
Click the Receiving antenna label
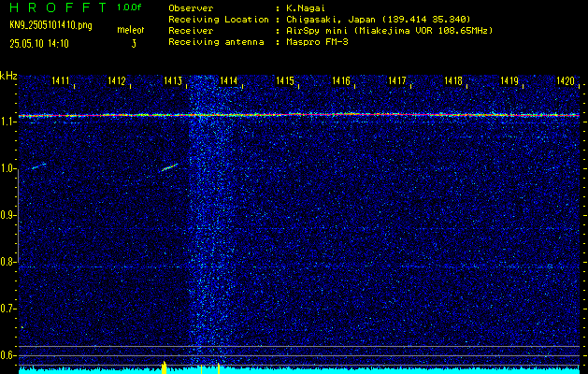tap(216, 42)
